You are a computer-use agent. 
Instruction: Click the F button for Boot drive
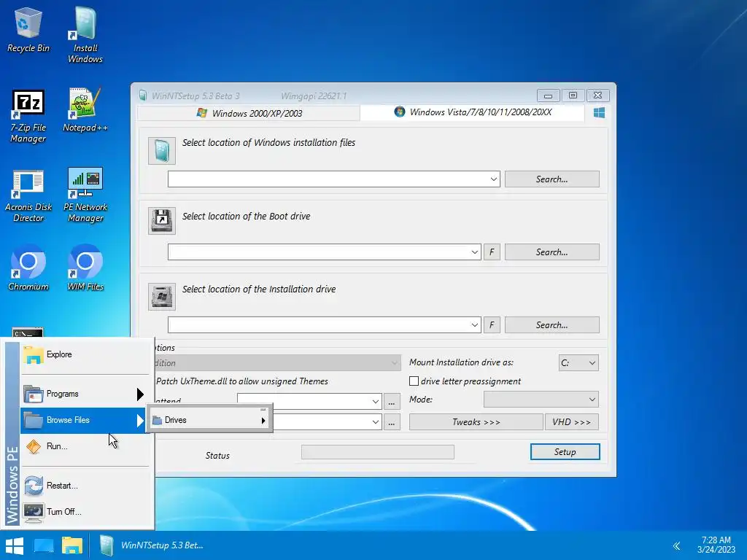[492, 252]
